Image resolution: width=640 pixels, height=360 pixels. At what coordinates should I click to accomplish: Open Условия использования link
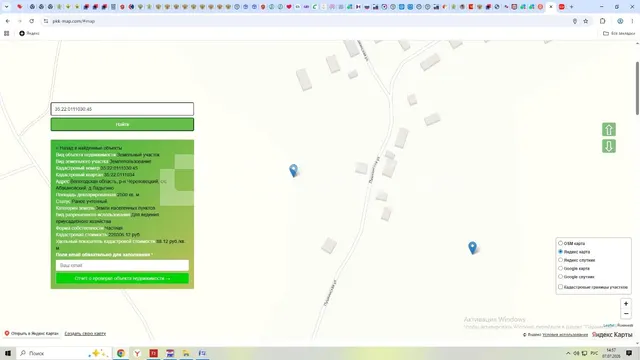pyautogui.click(x=565, y=335)
